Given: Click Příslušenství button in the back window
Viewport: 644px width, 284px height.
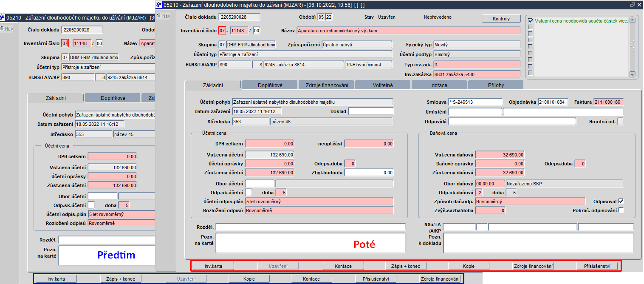Looking at the screenshot, I should (376, 279).
